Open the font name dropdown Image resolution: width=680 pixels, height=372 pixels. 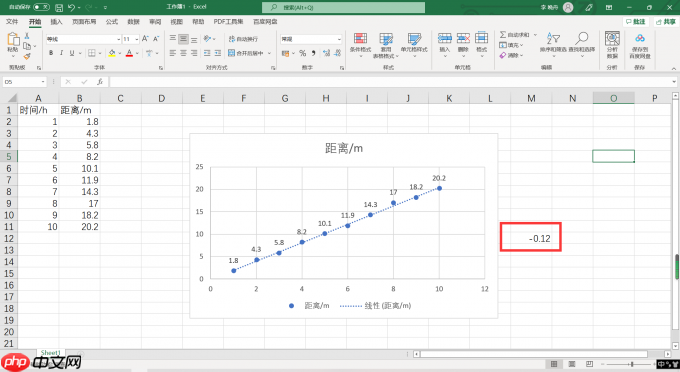pos(118,39)
